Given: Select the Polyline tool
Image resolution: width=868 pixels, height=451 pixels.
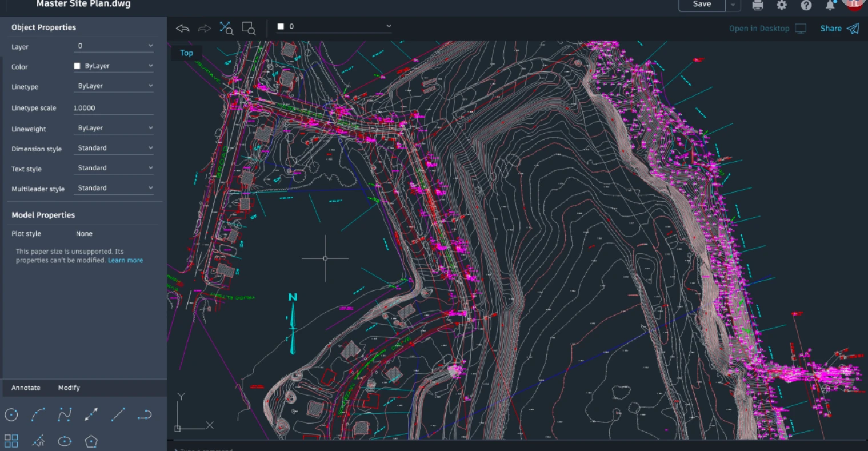Looking at the screenshot, I should coord(145,415).
